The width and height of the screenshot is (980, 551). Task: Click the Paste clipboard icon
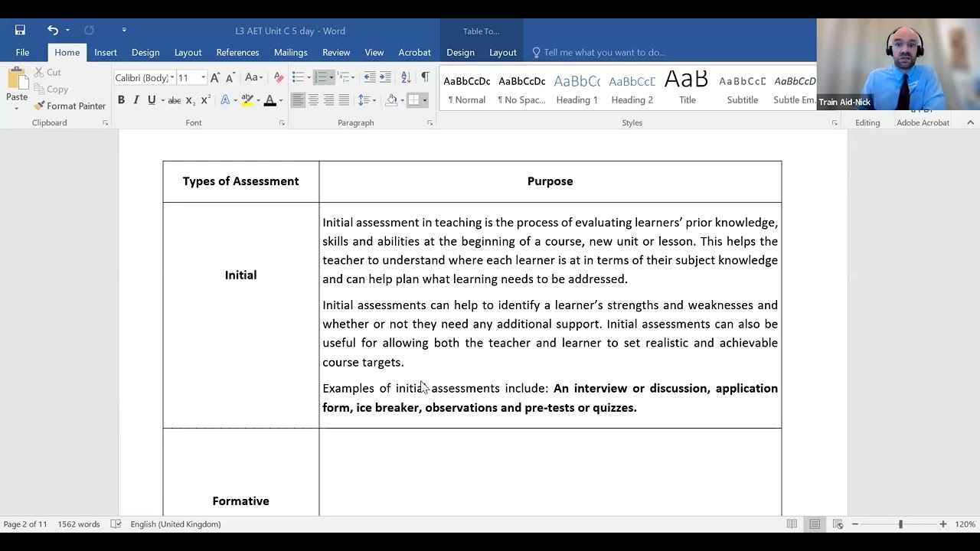17,80
